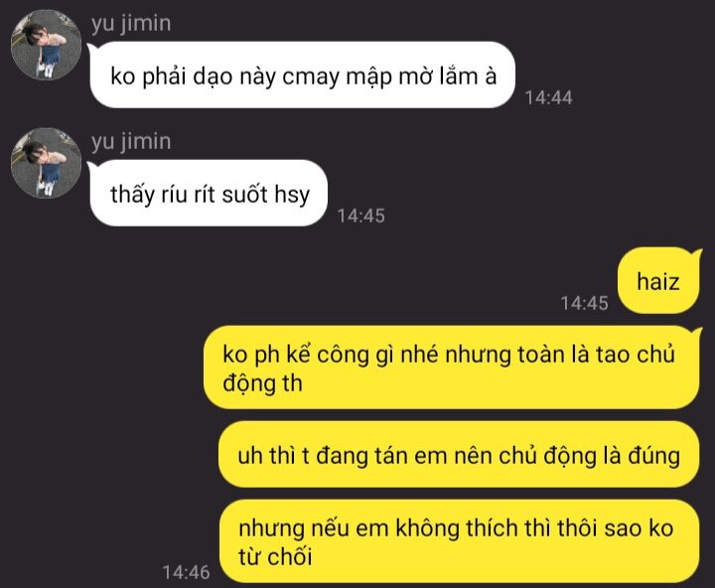
Task: Select the bubble "nhưng nếu em không thích"
Action: [x=459, y=541]
